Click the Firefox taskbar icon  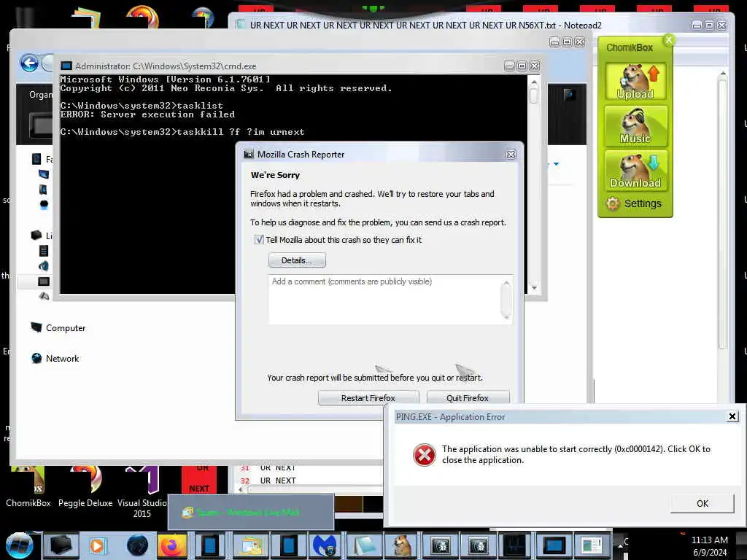[x=172, y=545]
